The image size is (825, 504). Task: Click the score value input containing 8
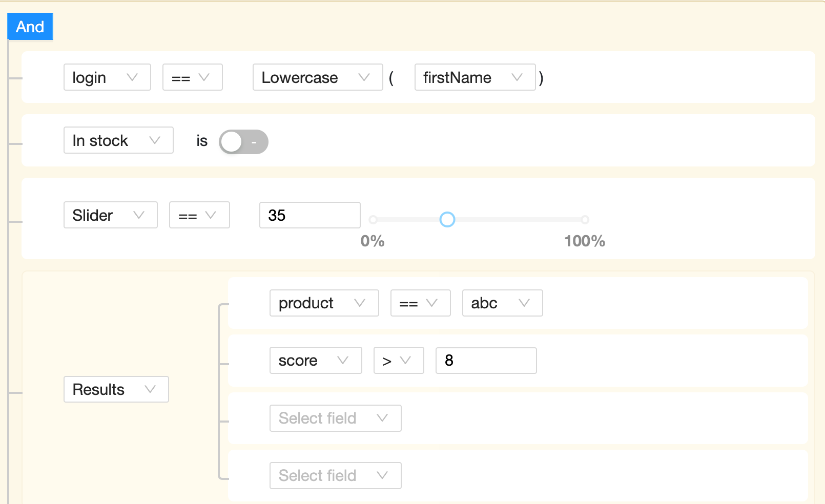click(485, 361)
